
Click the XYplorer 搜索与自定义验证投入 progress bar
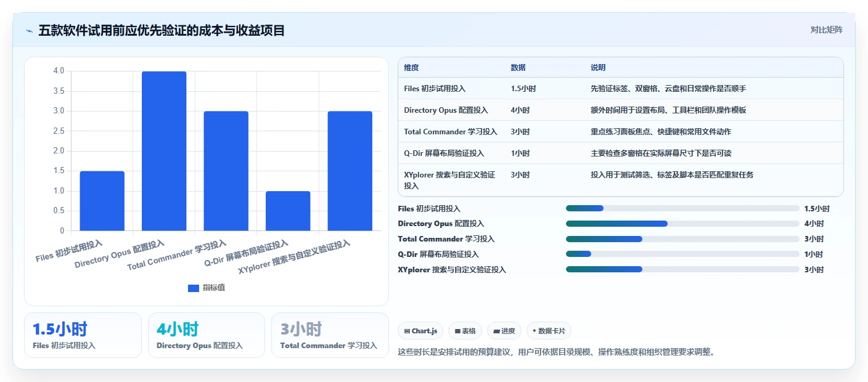[682, 269]
